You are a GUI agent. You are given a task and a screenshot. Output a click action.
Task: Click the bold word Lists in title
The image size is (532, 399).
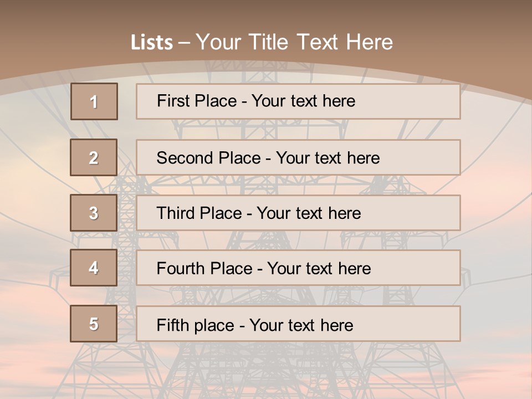point(152,43)
